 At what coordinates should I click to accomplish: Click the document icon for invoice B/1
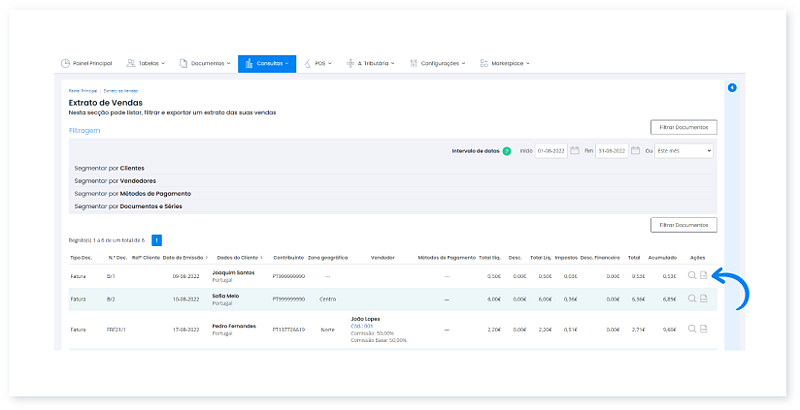(704, 276)
